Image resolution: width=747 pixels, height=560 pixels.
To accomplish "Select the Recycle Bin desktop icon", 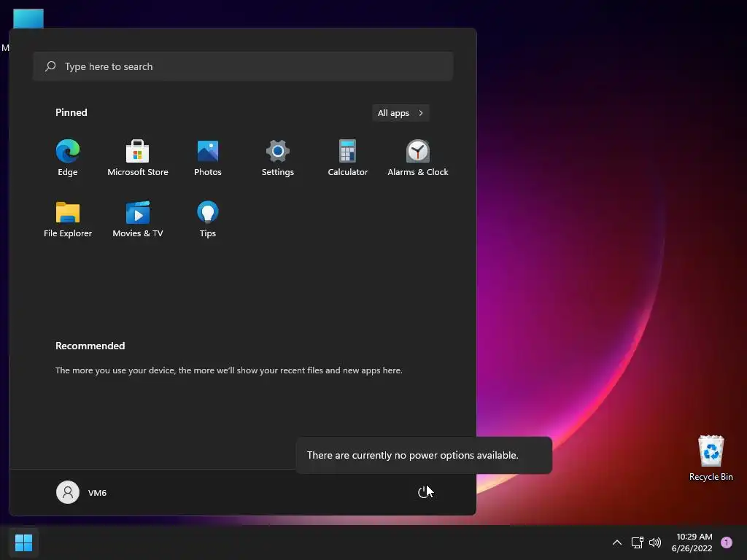I will (711, 458).
